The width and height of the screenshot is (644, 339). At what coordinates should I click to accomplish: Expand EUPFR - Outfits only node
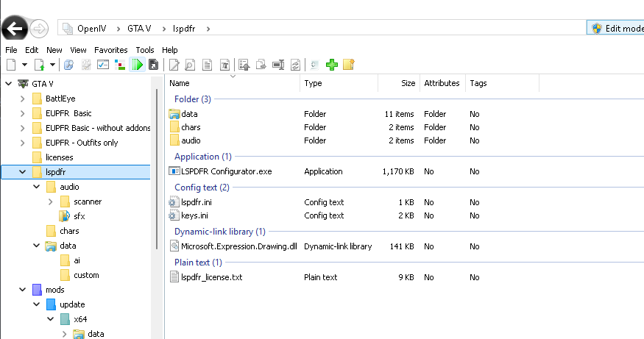pyautogui.click(x=23, y=143)
